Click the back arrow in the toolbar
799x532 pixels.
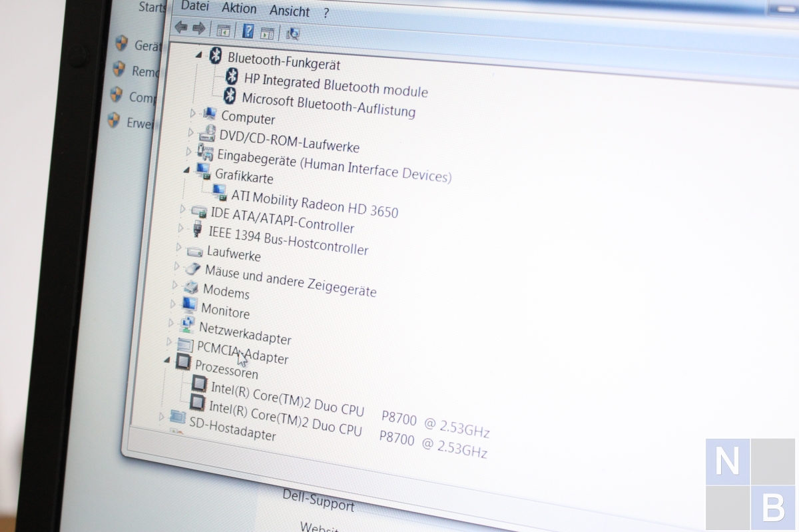point(180,27)
